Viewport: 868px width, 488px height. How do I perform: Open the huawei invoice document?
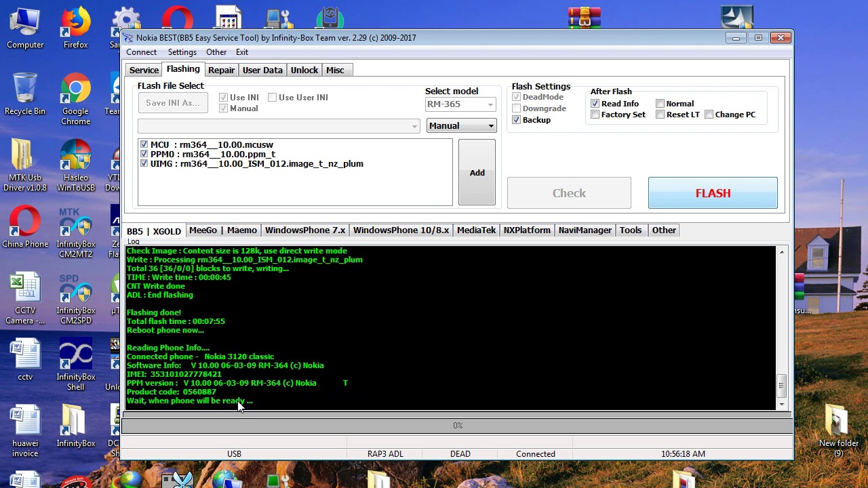(25, 431)
